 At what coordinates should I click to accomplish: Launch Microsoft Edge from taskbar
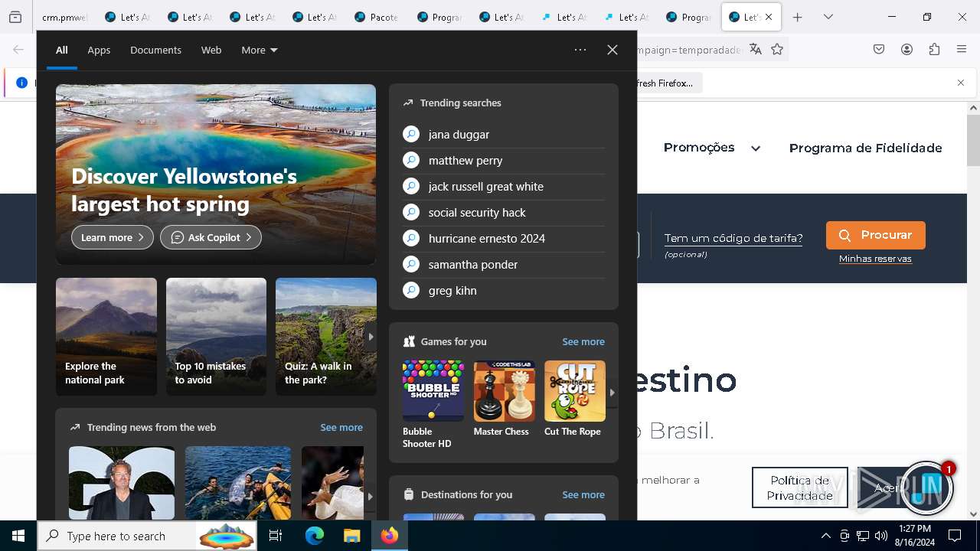click(315, 536)
